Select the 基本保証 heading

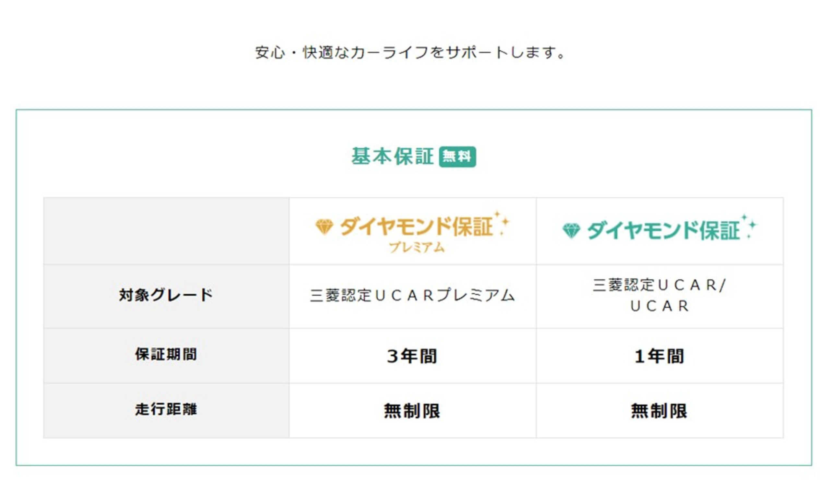[x=392, y=157]
